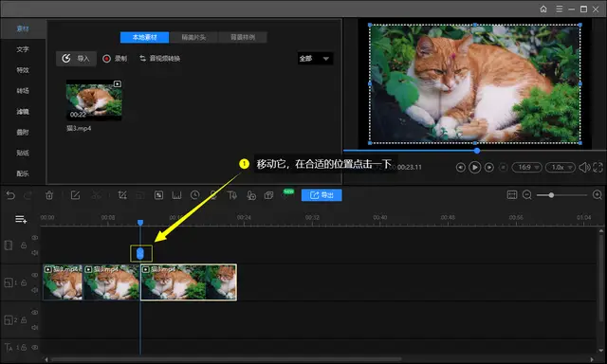Image resolution: width=607 pixels, height=364 pixels.
Task: Toggle eye visibility on text track
Action: click(x=35, y=347)
